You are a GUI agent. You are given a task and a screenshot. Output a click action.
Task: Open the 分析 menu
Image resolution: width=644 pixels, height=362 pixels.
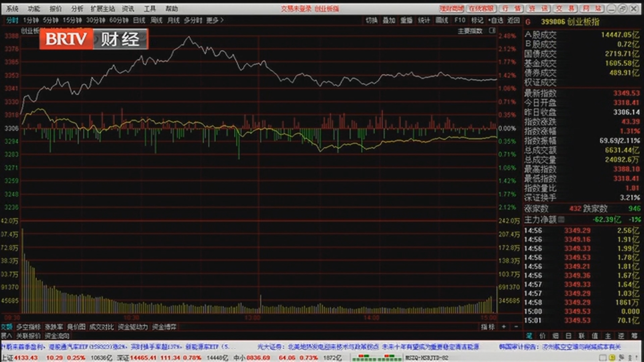pos(77,9)
